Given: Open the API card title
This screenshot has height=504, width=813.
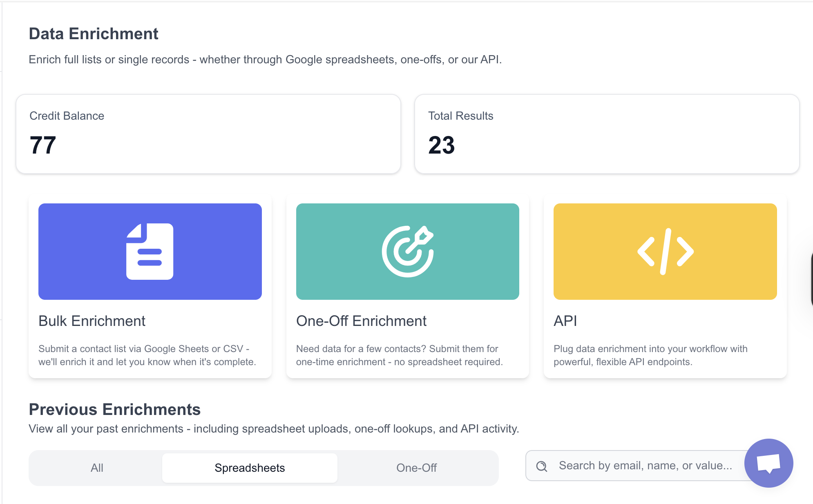Looking at the screenshot, I should 565,321.
